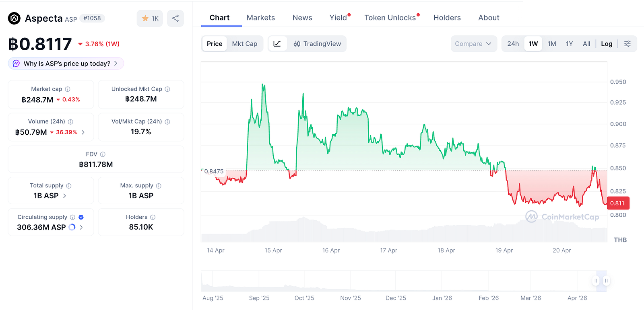This screenshot has width=644, height=310.
Task: Click the blue verified badge beside Circulating supply
Action: tap(81, 217)
